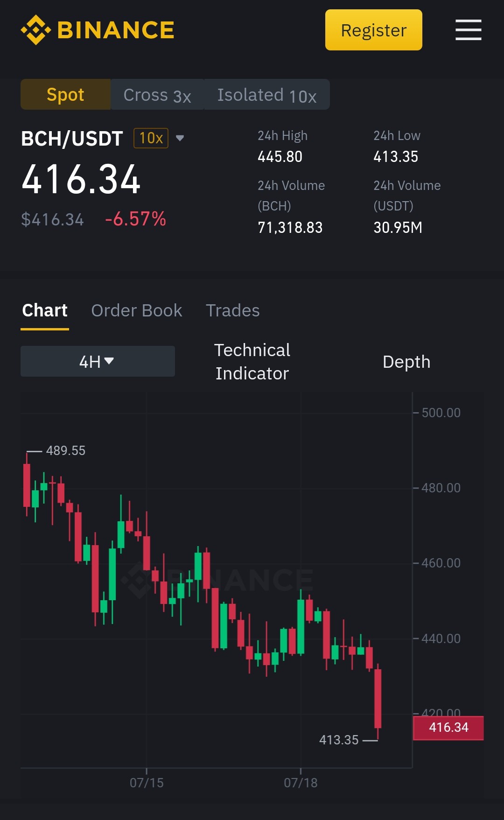Screen dimensions: 504x820
Task: Switch to the Trades tab
Action: pos(233,310)
